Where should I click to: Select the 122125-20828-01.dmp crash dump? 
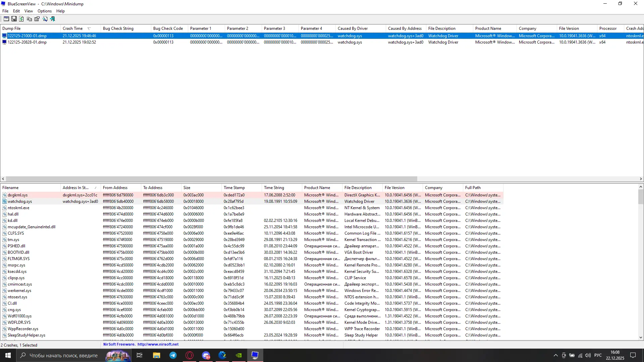click(27, 42)
